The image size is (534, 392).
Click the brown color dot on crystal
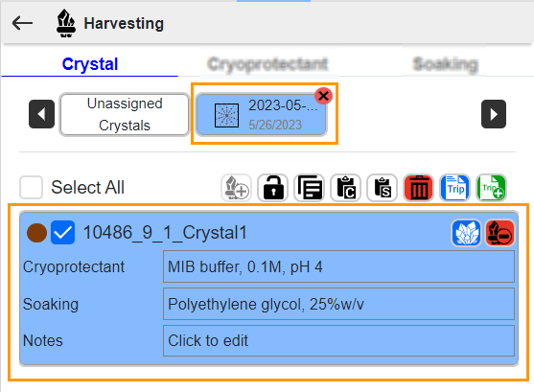pos(36,233)
